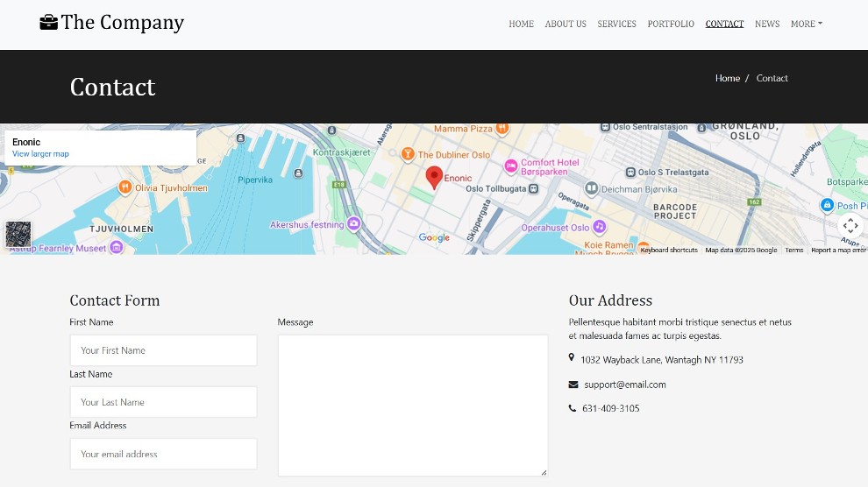Click the Kontraskjæret map label
This screenshot has width=868, height=487.
[x=342, y=152]
